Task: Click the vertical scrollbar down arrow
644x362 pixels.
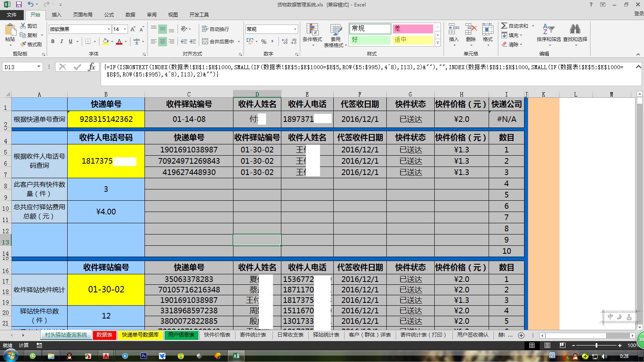Action: 640,327
